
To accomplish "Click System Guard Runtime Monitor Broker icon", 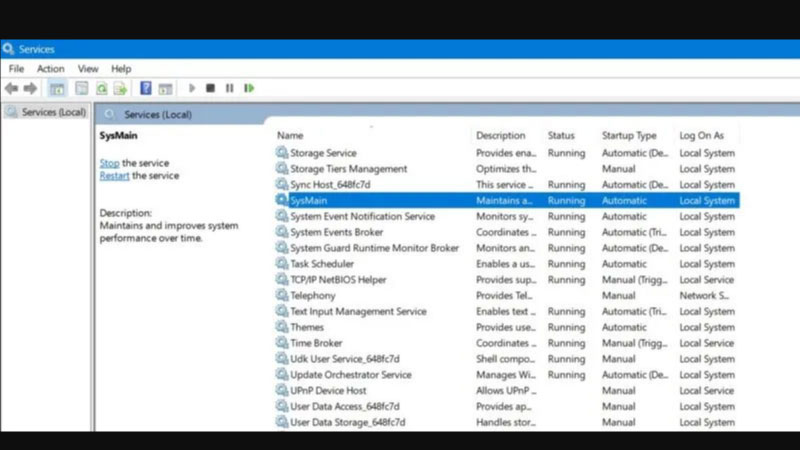I will [x=282, y=247].
